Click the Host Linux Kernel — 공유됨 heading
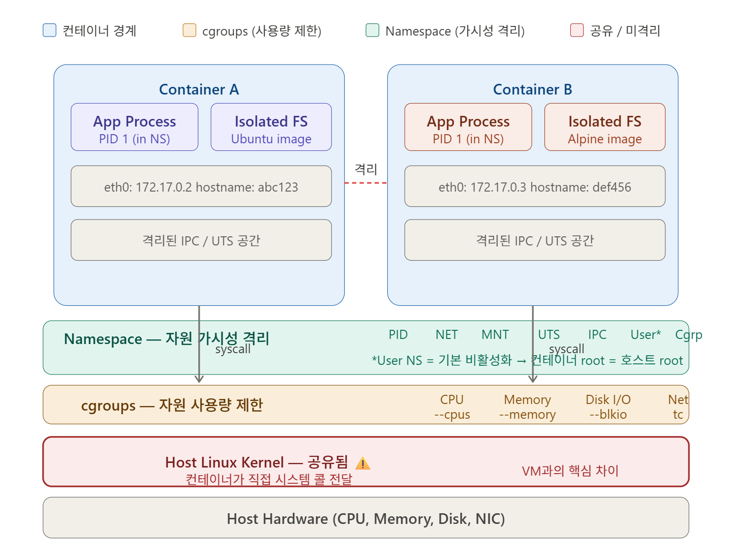The image size is (732, 560). pyautogui.click(x=257, y=462)
